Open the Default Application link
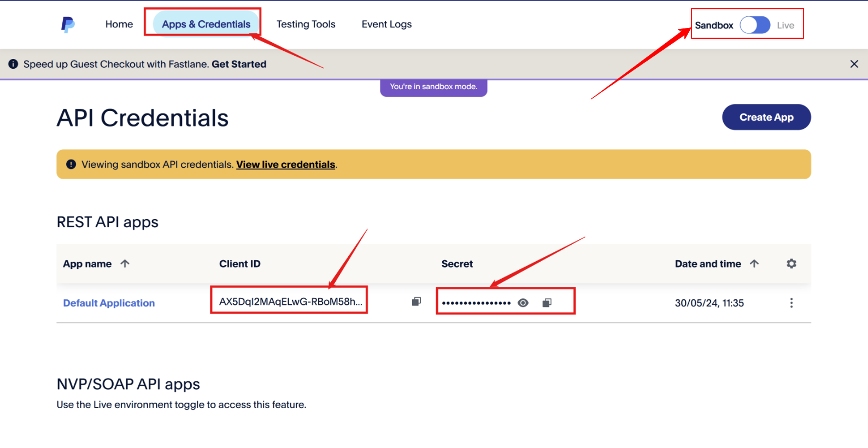This screenshot has height=448, width=868. point(109,303)
